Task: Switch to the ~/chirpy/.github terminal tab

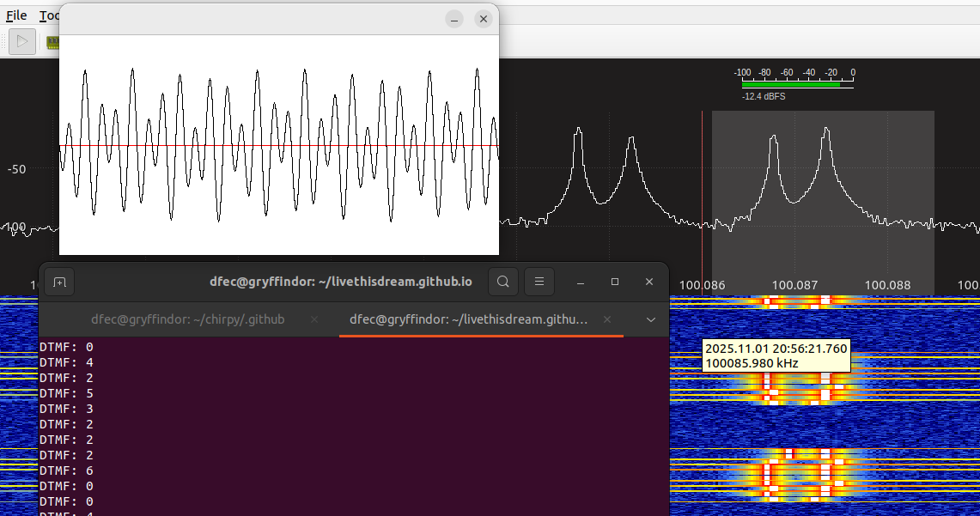Action: coord(187,319)
